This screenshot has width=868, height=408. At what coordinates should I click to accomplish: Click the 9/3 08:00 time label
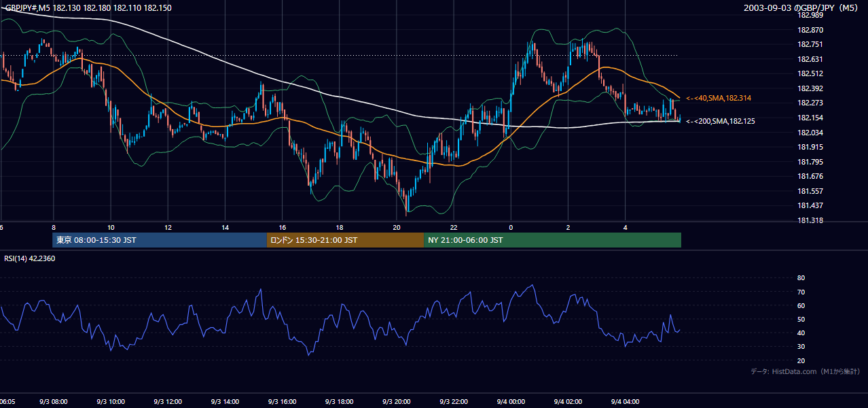(x=54, y=402)
